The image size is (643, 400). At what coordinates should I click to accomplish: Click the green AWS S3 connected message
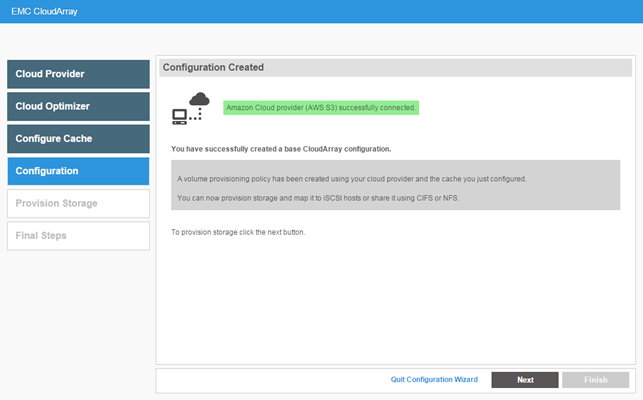[321, 108]
